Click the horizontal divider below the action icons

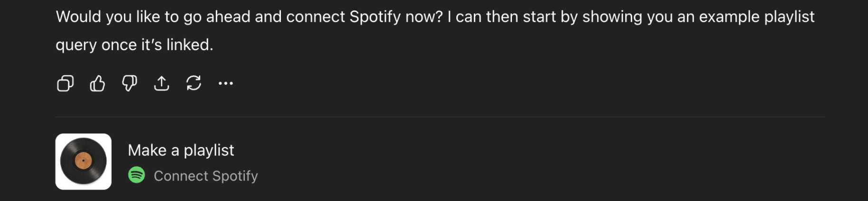click(x=440, y=117)
